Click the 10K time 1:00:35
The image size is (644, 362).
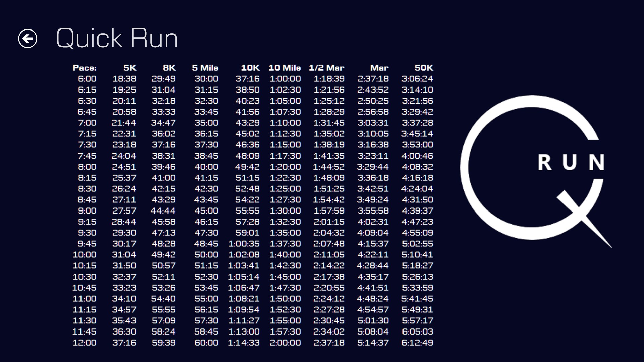pos(244,244)
